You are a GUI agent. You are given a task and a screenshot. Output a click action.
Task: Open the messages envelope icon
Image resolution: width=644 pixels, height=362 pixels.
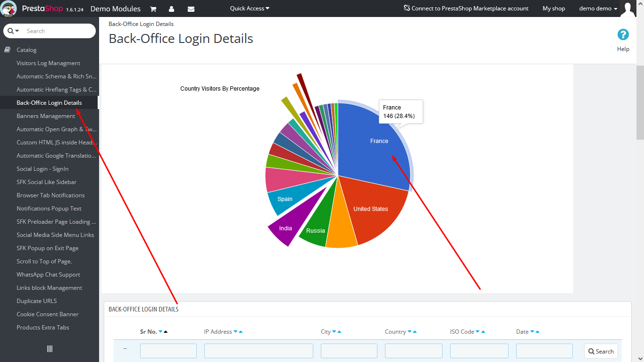tap(191, 8)
